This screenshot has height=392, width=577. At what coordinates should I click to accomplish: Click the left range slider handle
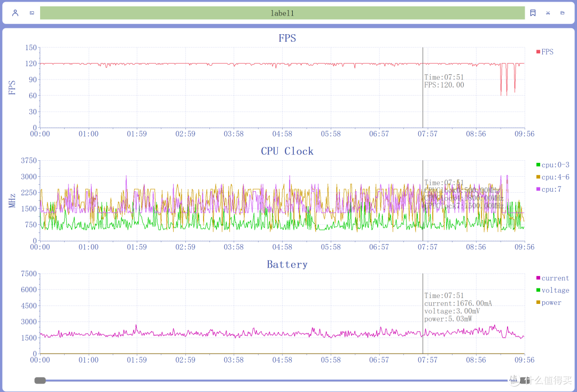pyautogui.click(x=40, y=380)
